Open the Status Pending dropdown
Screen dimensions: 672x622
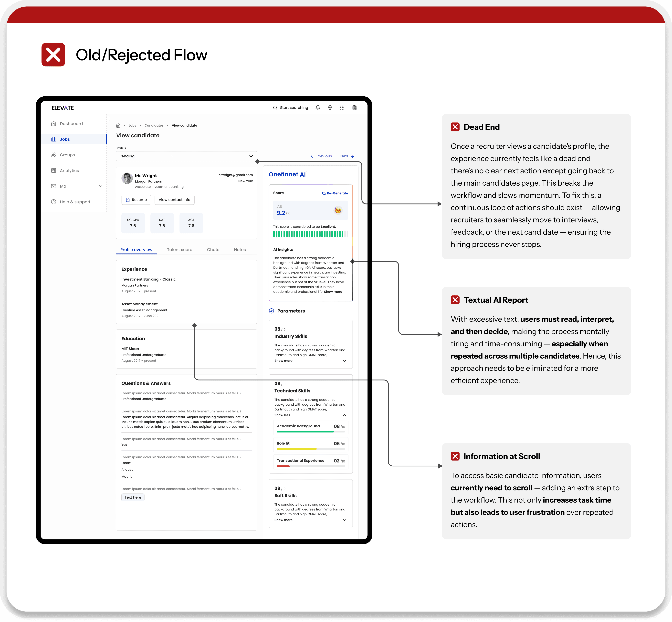tap(186, 156)
